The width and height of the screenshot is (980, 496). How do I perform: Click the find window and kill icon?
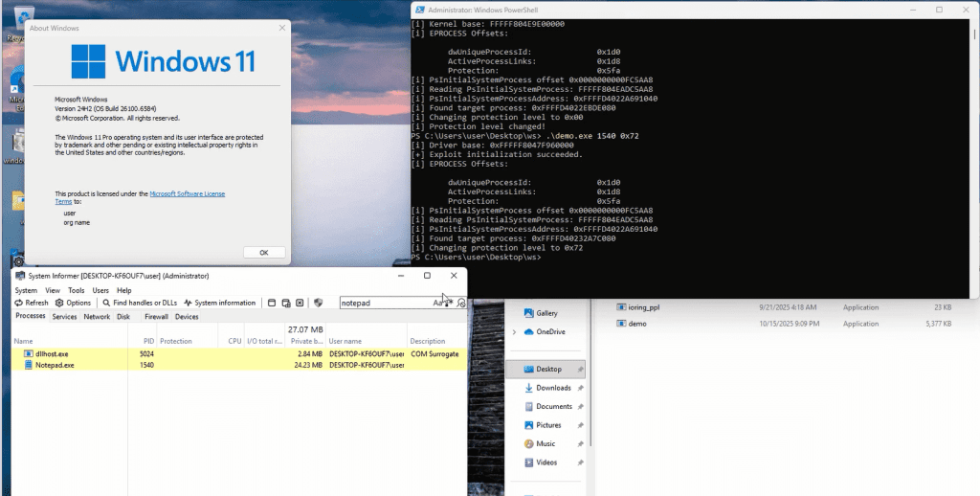300,303
